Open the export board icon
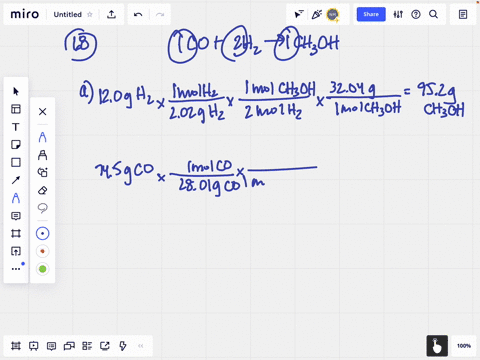 coord(111,14)
